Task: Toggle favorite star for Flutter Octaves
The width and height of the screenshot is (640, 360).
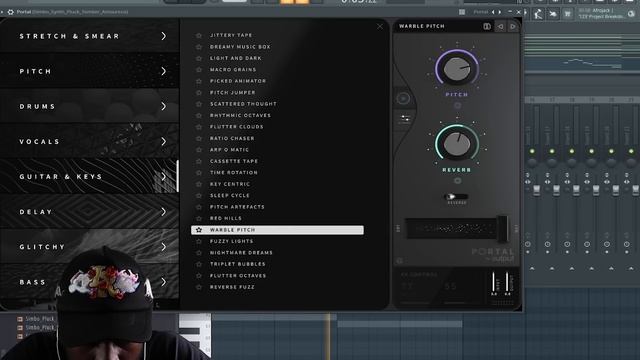Action: pyautogui.click(x=199, y=276)
